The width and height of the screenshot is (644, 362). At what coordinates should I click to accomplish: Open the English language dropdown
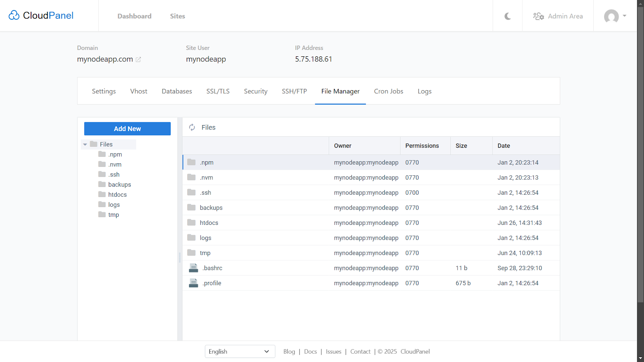pyautogui.click(x=240, y=352)
